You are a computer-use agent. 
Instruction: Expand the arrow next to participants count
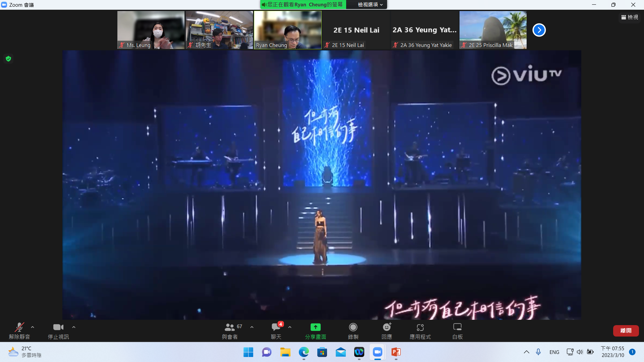(x=252, y=327)
